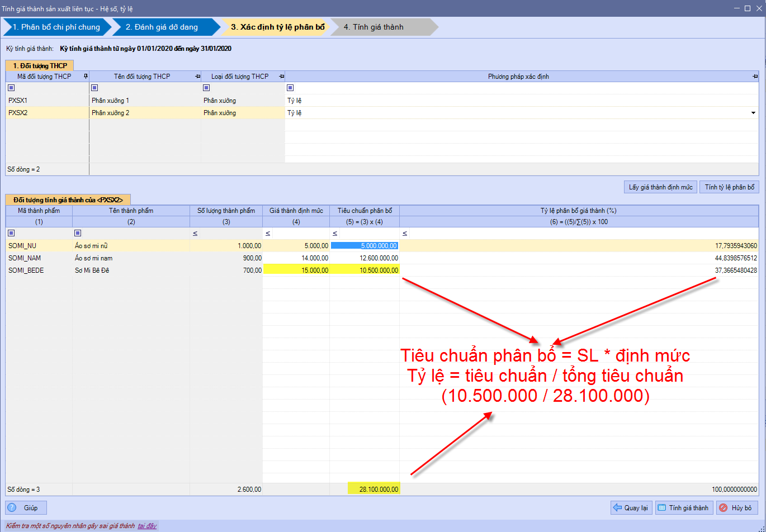Click product name Áo sơ mi nữ
Screen dimensions: 766x532
coord(131,246)
